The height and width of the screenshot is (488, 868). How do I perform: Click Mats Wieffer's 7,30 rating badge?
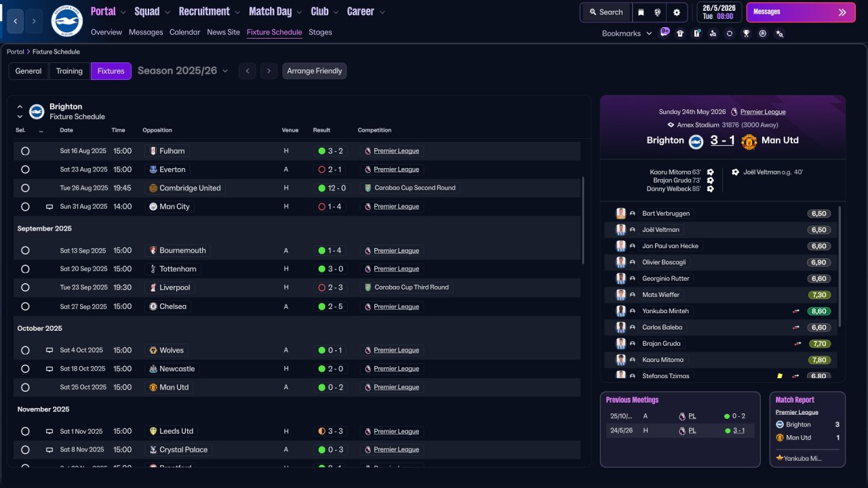coord(818,295)
